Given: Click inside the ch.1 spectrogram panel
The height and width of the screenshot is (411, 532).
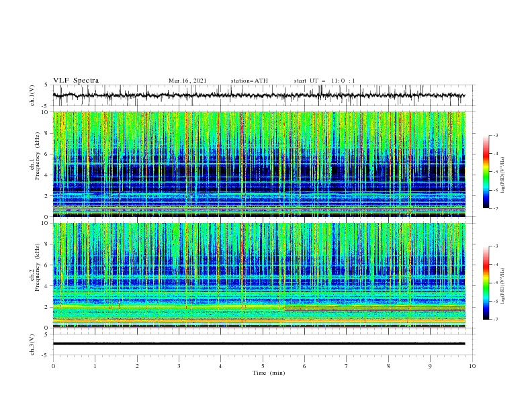Looking at the screenshot, I should [x=259, y=164].
